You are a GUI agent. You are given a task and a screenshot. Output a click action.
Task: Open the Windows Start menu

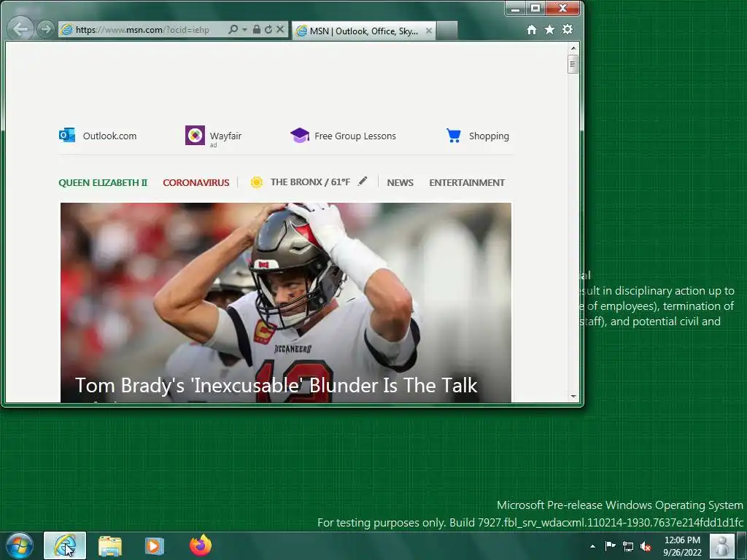coord(20,545)
